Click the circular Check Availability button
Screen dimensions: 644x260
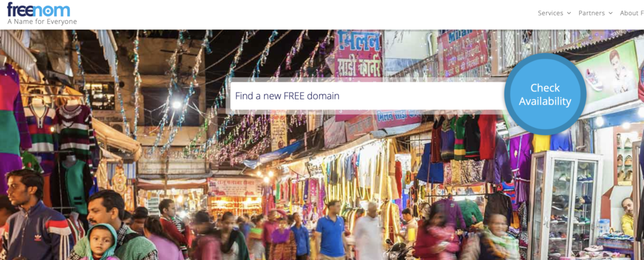tap(545, 94)
